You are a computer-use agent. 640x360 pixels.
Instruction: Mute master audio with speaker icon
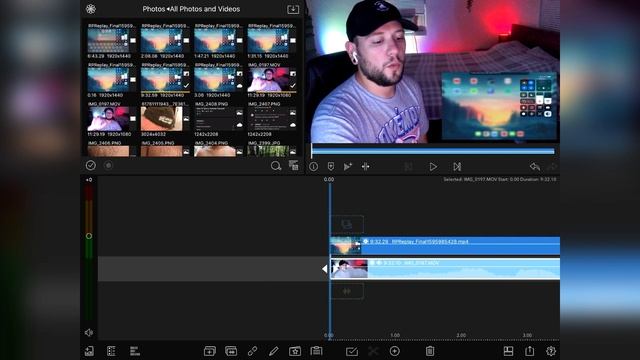89,333
